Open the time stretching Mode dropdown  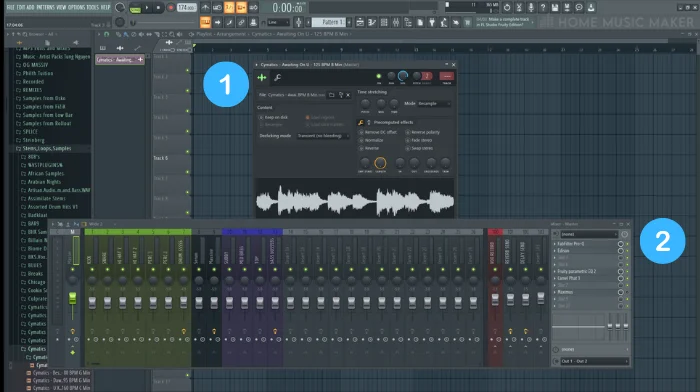(x=434, y=104)
